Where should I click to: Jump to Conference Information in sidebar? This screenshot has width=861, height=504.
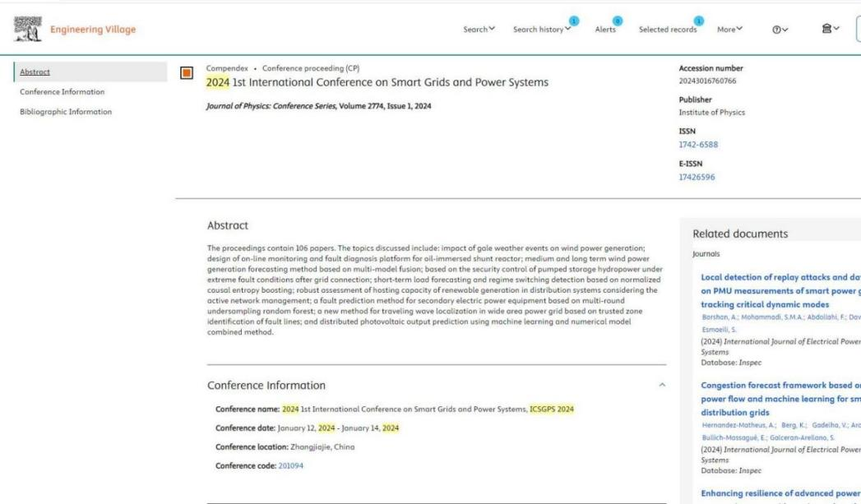point(62,92)
